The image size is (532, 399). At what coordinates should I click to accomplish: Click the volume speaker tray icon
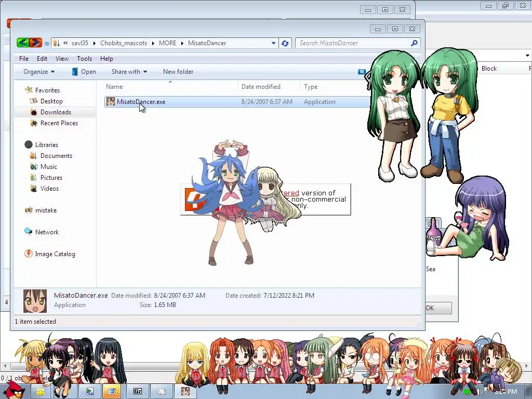point(481,392)
